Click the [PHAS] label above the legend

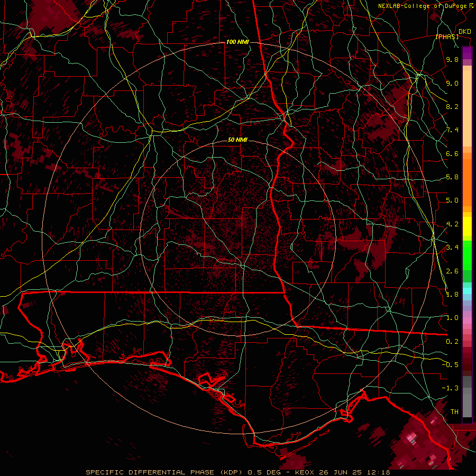point(447,36)
